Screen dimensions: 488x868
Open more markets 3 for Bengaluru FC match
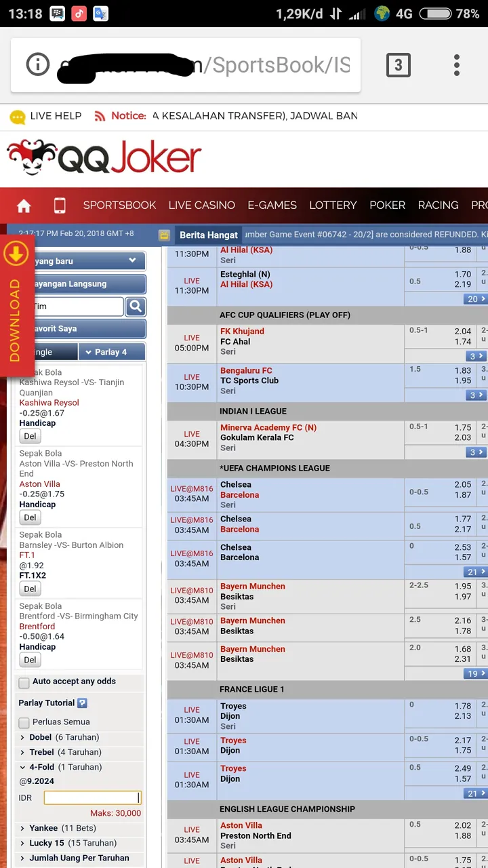(476, 395)
